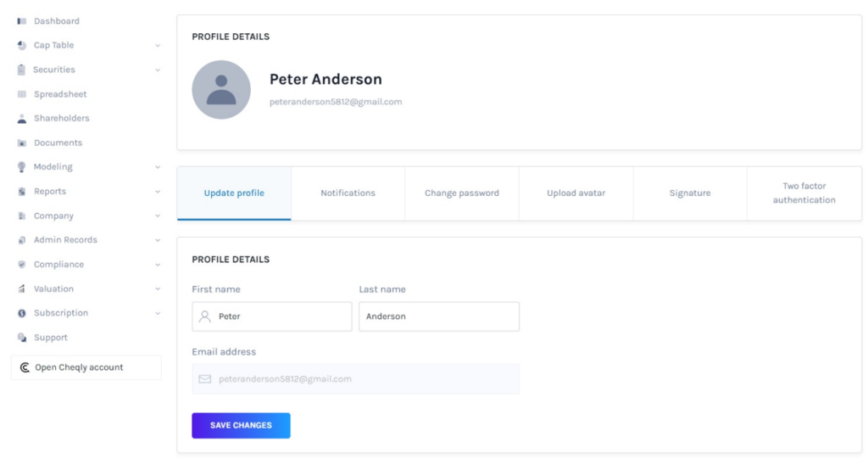Expand the Securities menu chevron
The width and height of the screenshot is (868, 459).
(158, 70)
